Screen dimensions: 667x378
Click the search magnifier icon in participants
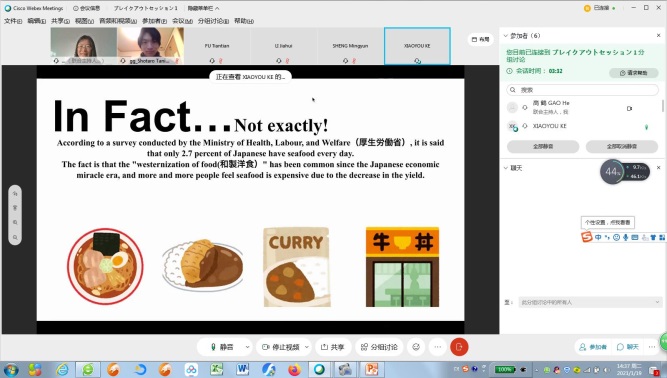coord(513,90)
